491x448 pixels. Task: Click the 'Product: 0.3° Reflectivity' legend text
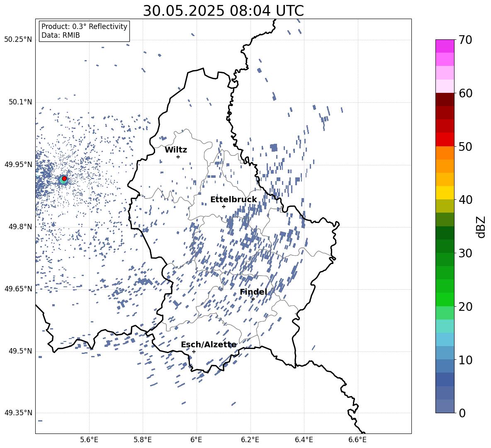(84, 26)
